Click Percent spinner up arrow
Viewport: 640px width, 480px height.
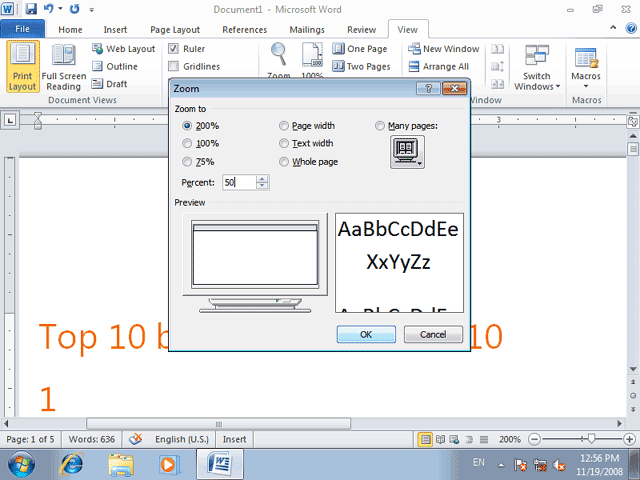262,179
